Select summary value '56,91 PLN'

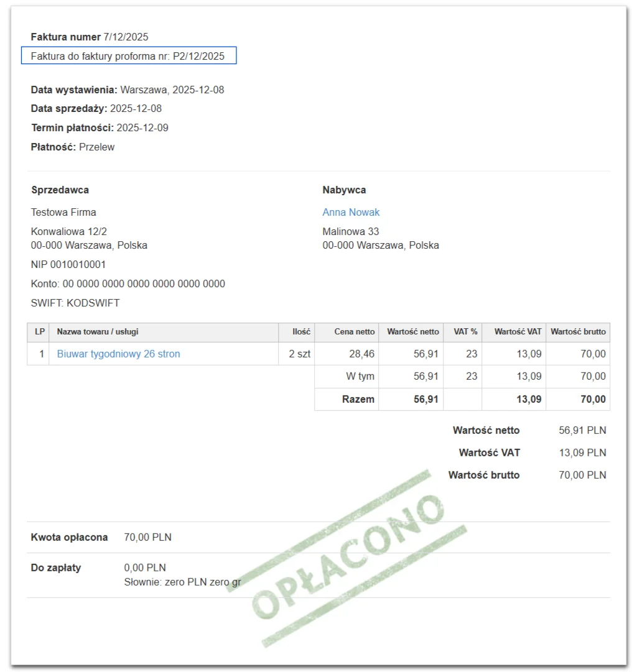pyautogui.click(x=582, y=430)
